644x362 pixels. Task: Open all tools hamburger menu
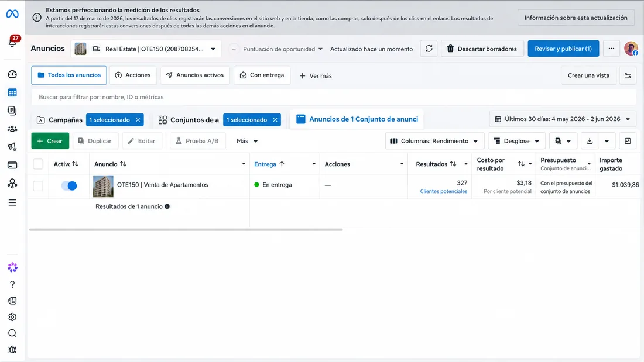pos(12,203)
